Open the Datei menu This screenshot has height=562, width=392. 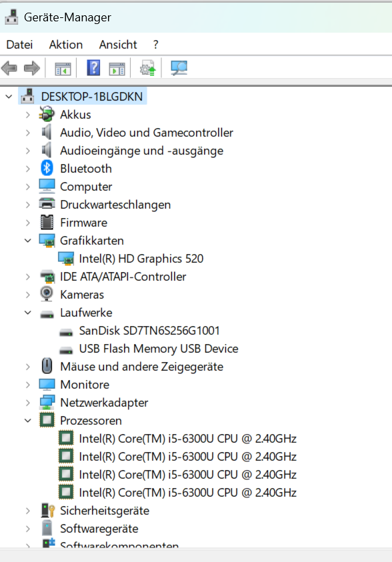pos(19,45)
